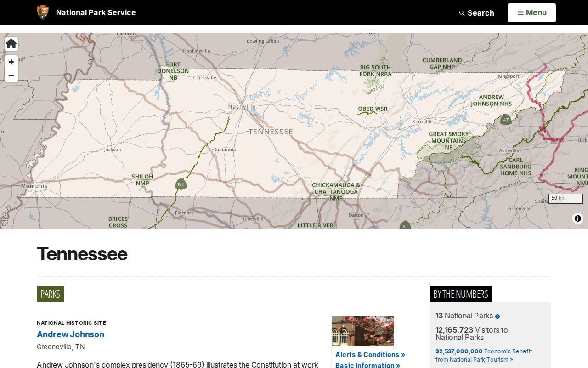This screenshot has width=588, height=368.
Task: Select Cumberland Gap NHP on the map
Action: (x=442, y=63)
